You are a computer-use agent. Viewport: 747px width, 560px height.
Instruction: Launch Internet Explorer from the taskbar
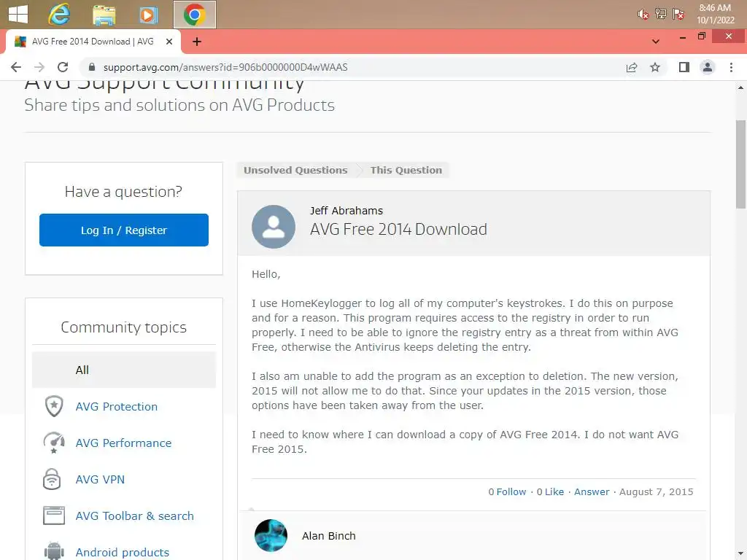point(59,15)
